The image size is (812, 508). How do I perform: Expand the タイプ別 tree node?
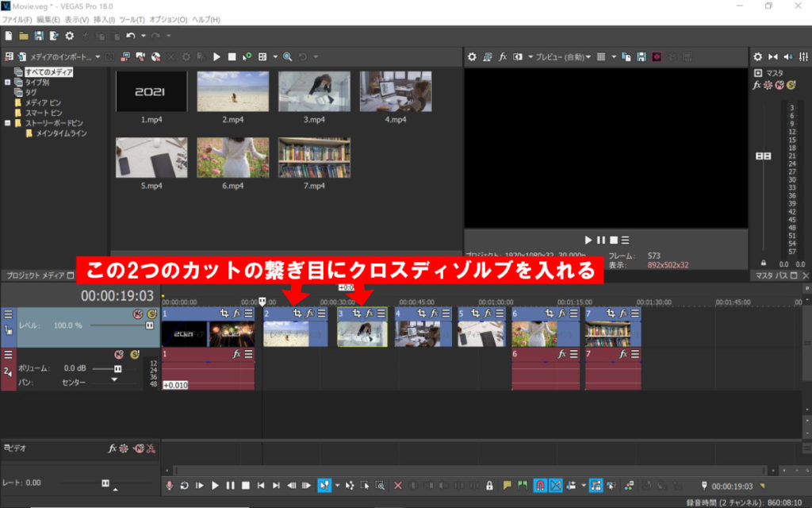point(8,82)
